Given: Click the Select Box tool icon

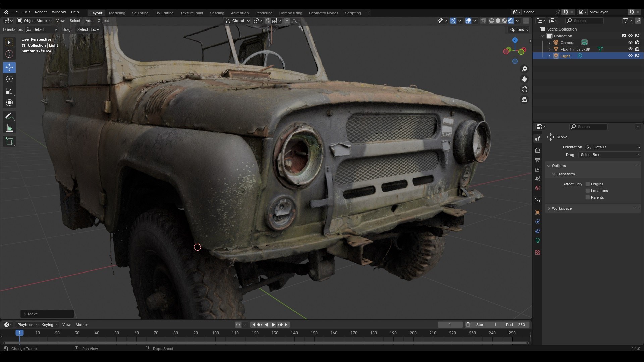Looking at the screenshot, I should pos(9,42).
